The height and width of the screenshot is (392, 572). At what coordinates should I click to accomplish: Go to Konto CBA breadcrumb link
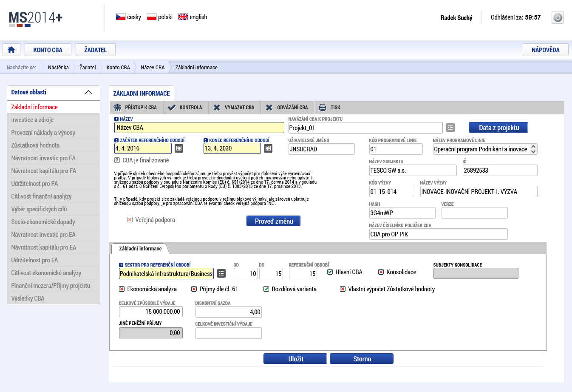(x=118, y=67)
